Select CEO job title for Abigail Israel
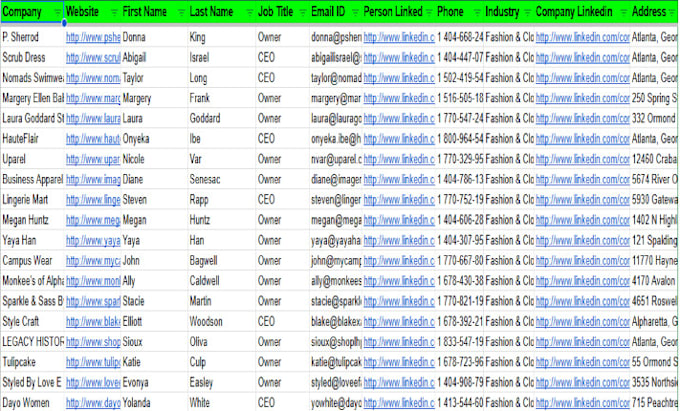The image size is (680, 411). 282,57
